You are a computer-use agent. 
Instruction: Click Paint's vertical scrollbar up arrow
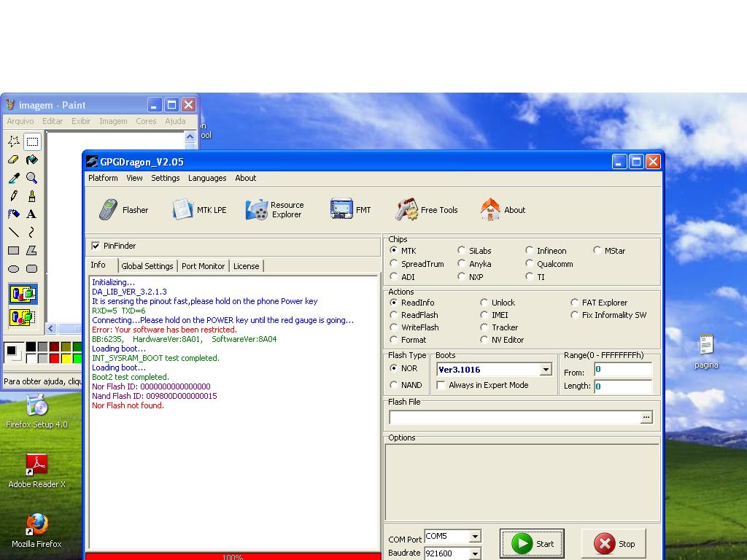[190, 137]
